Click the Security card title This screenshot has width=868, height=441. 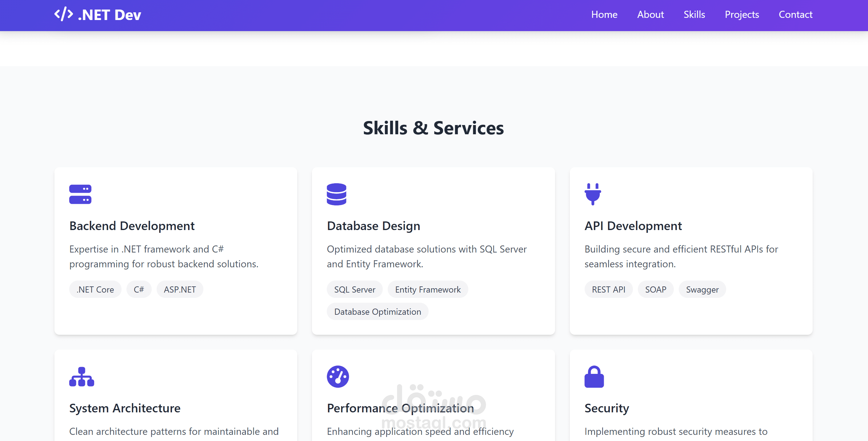606,408
